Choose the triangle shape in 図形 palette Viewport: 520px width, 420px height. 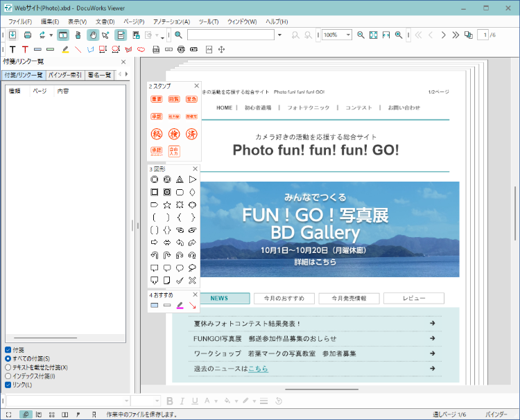[x=180, y=180]
